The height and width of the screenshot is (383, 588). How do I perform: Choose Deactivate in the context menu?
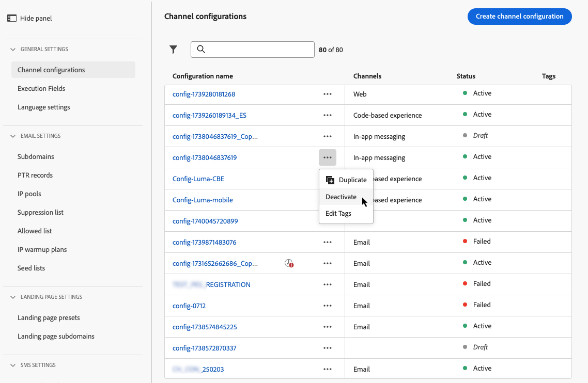tap(341, 197)
